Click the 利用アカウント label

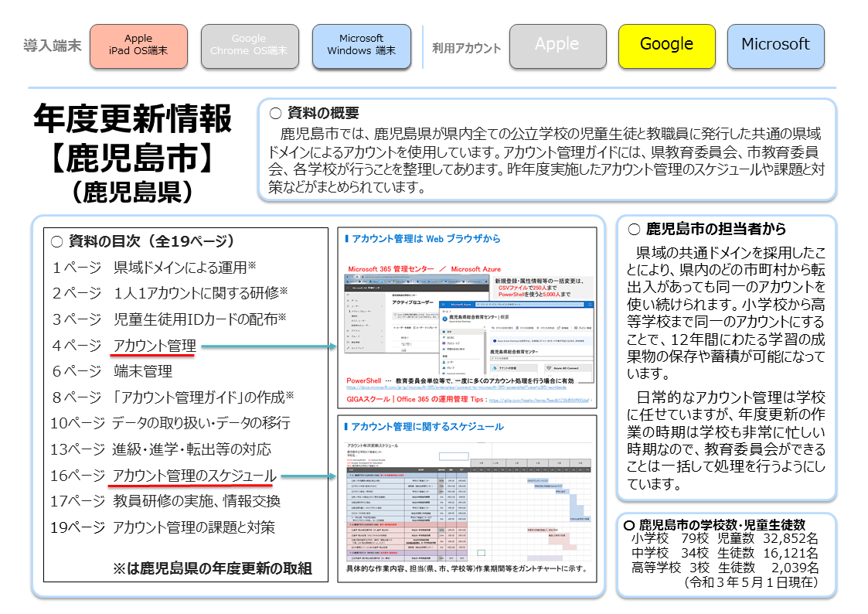pyautogui.click(x=466, y=48)
